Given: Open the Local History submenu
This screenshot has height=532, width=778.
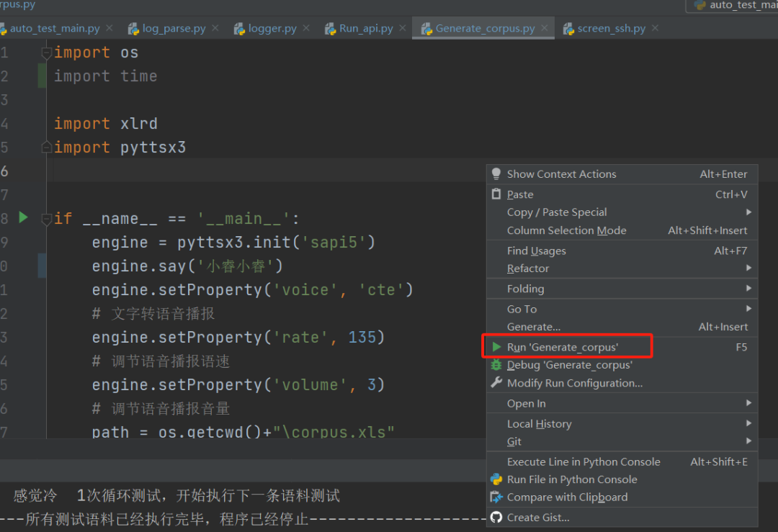Looking at the screenshot, I should pos(622,424).
